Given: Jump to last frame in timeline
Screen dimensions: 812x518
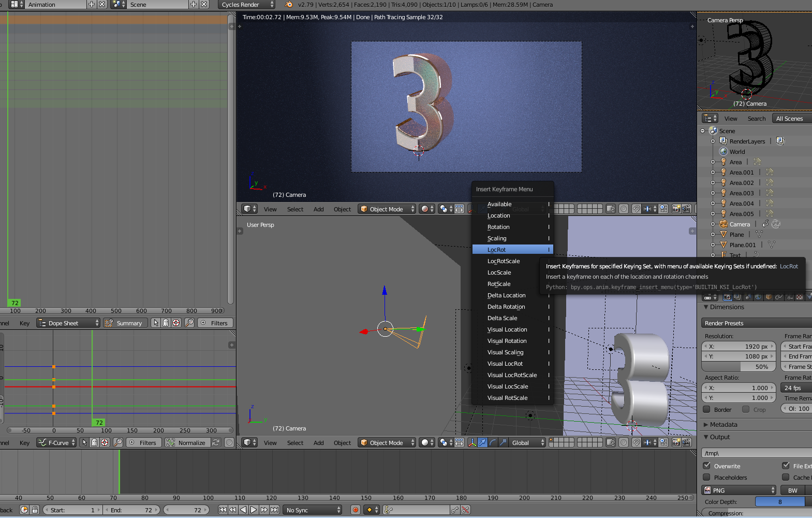Looking at the screenshot, I should pyautogui.click(x=275, y=510).
